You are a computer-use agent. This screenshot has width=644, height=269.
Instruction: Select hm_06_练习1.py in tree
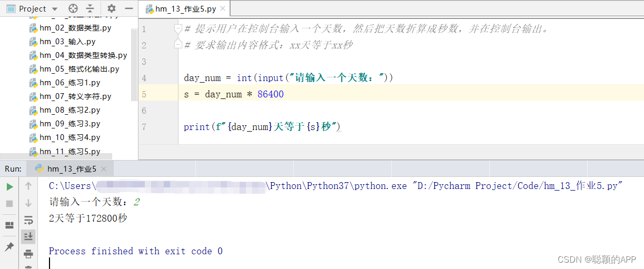tap(70, 83)
